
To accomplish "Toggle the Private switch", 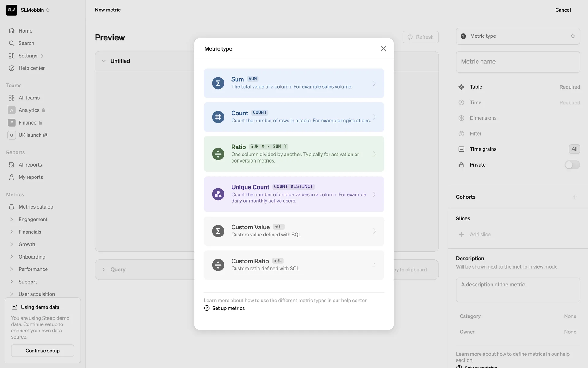I will (572, 165).
